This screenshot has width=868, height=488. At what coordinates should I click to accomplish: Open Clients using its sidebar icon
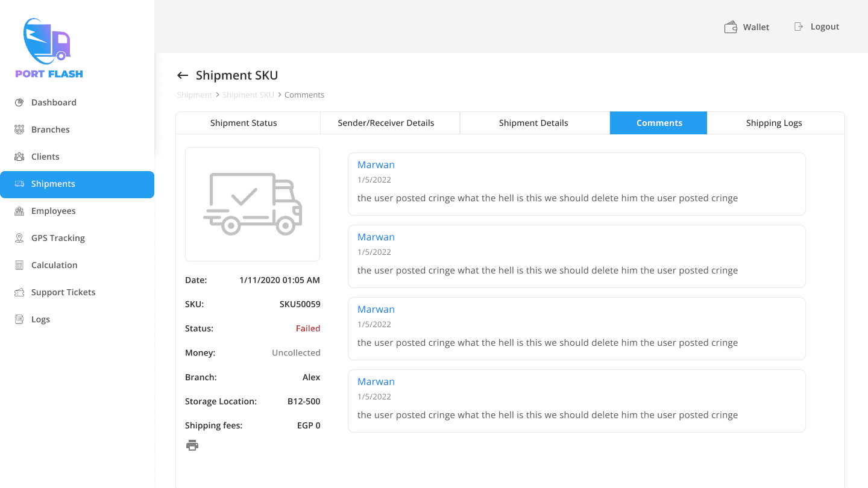pos(19,157)
